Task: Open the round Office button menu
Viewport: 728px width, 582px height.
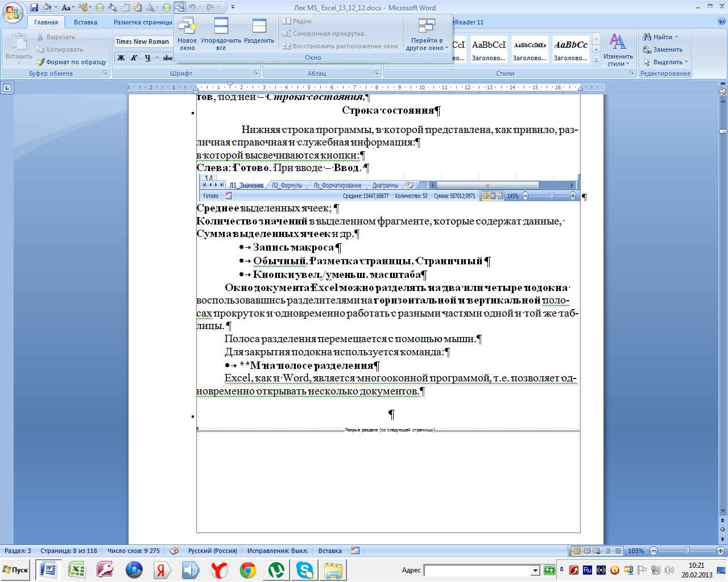Action: point(13,12)
